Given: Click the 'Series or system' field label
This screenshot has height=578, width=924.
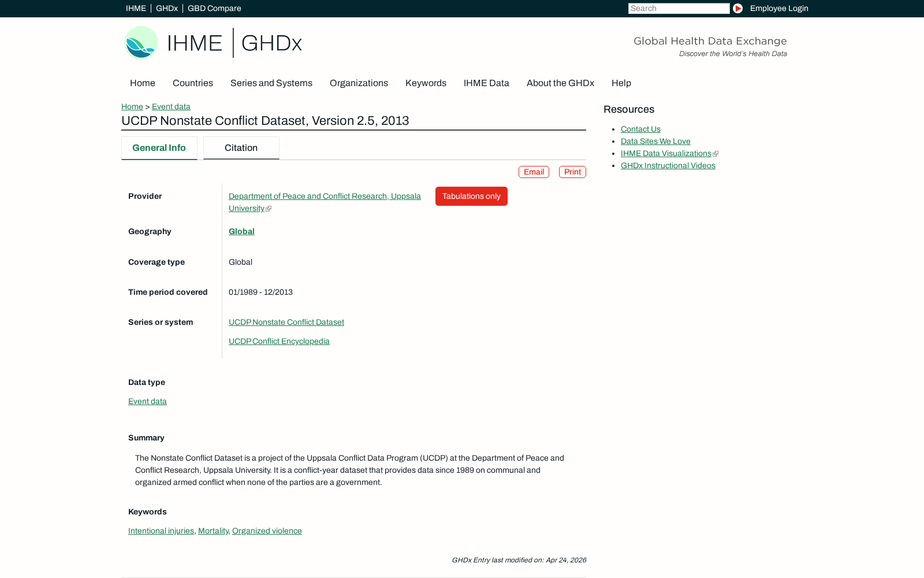Looking at the screenshot, I should (x=161, y=322).
